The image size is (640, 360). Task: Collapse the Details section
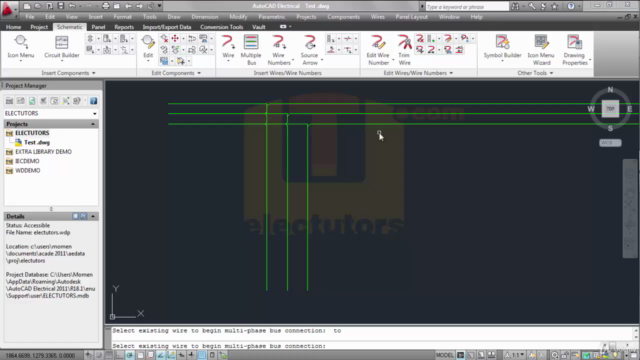coord(93,216)
